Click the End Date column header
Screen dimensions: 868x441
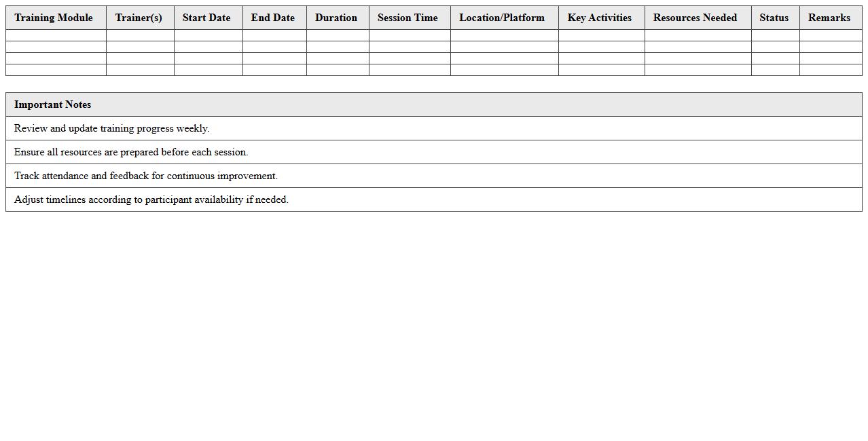273,18
